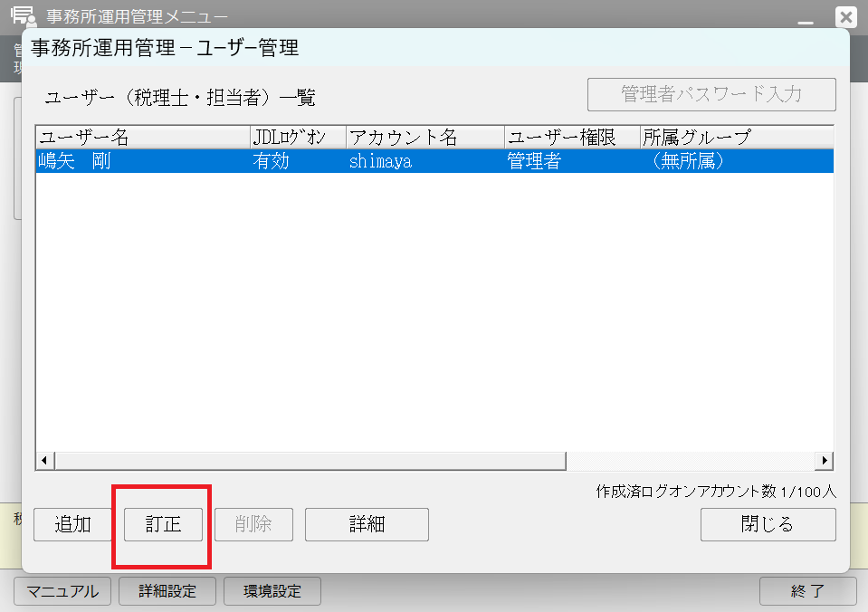Click the 管理者パスワード入力 button
868x612 pixels.
coord(711,94)
